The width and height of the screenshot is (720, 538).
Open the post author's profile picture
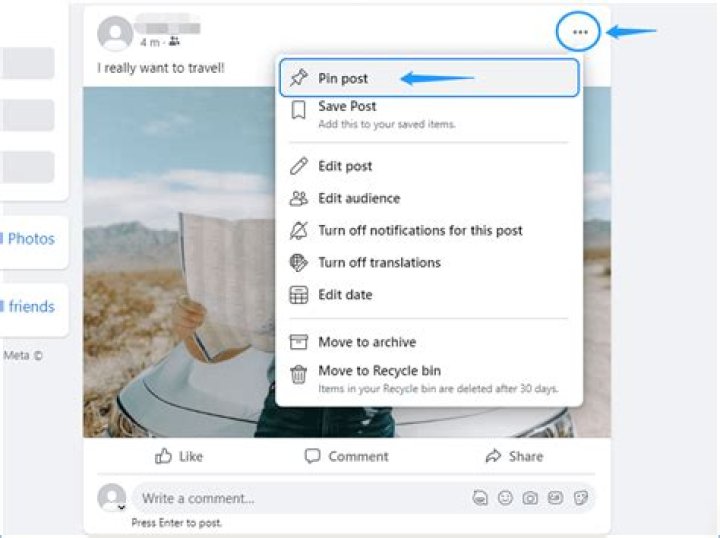click(x=115, y=34)
